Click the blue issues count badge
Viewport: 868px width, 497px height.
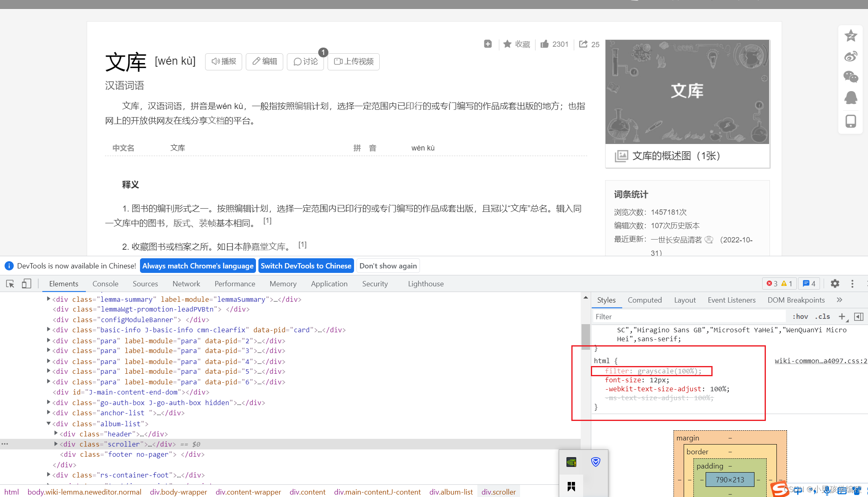pos(809,283)
